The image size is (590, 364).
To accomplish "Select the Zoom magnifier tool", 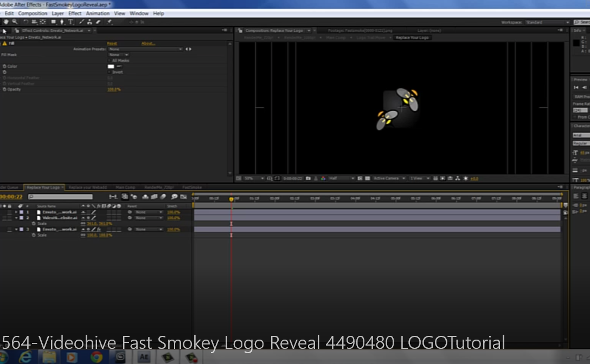I will point(15,22).
